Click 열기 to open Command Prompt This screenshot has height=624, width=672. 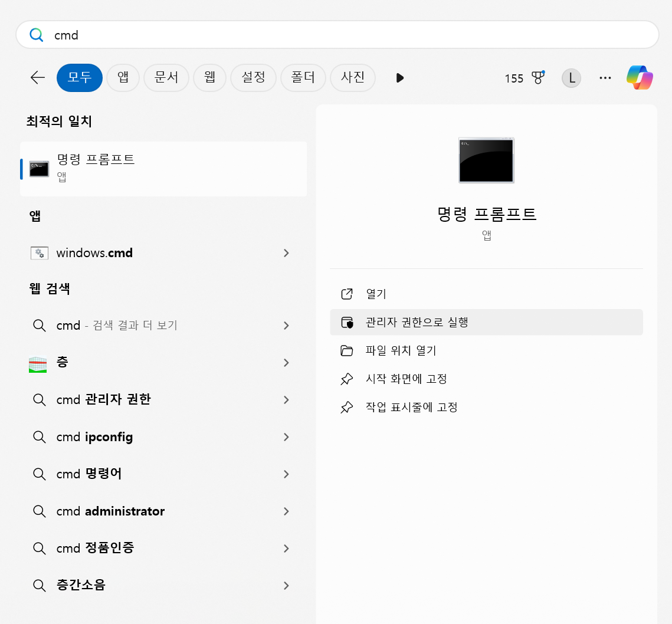[x=486, y=294]
